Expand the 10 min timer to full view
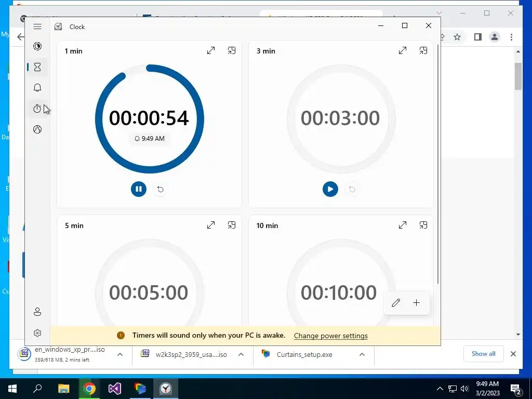This screenshot has width=532, height=399. pyautogui.click(x=403, y=225)
